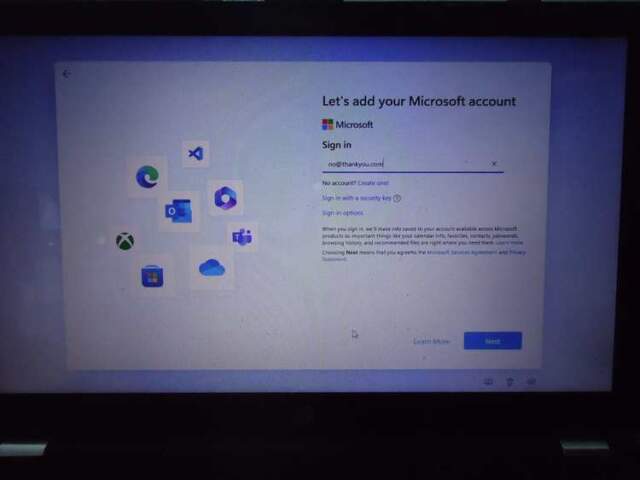Click the 'Sign in' heading text

tap(337, 145)
